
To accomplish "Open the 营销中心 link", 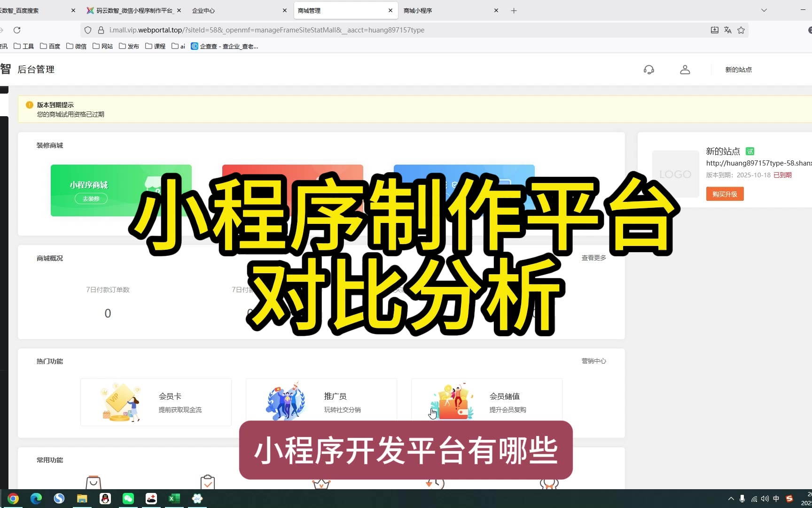I will point(593,361).
